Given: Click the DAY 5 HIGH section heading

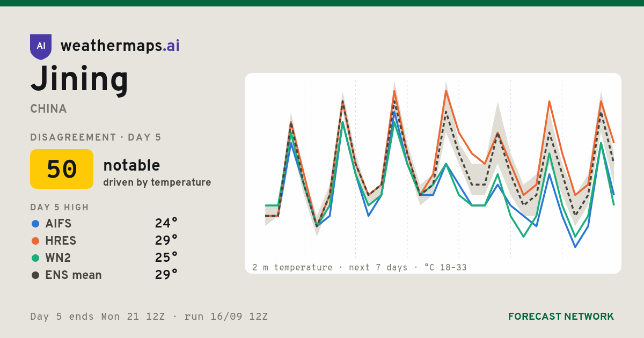Looking at the screenshot, I should 60,208.
